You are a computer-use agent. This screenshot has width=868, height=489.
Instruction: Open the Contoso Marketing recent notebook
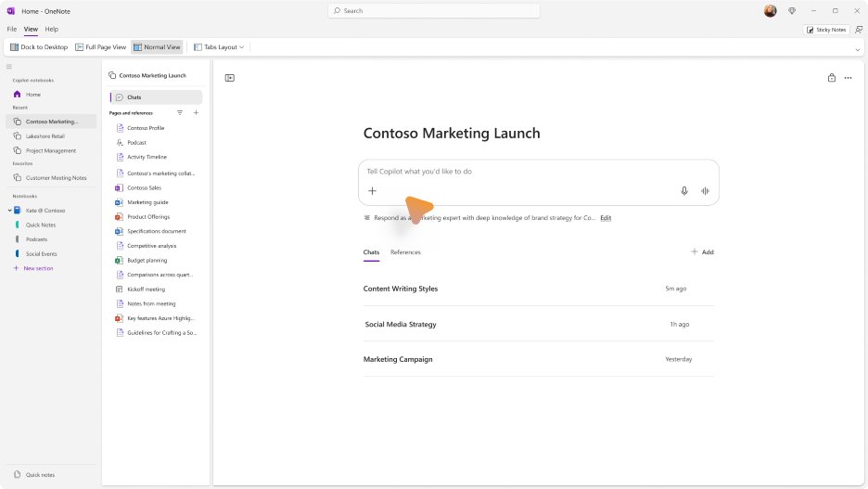(51, 122)
